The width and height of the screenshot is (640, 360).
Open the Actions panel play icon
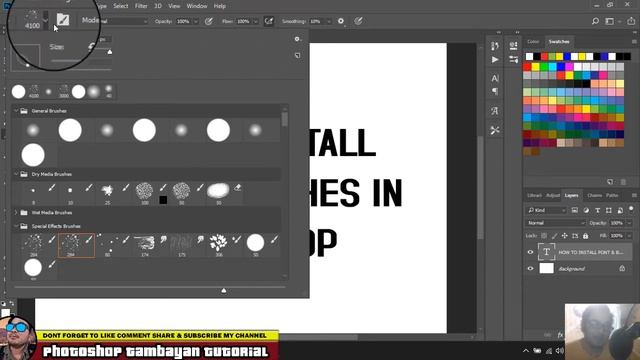[495, 60]
